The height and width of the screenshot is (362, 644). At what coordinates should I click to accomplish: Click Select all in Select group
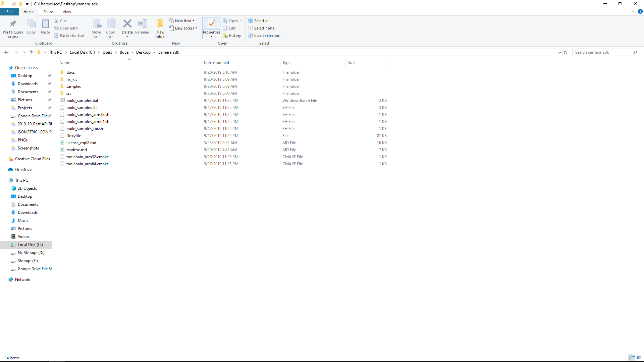tap(261, 20)
